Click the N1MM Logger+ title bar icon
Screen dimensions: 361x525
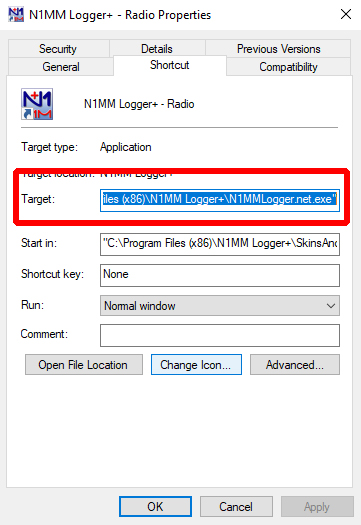pyautogui.click(x=16, y=15)
